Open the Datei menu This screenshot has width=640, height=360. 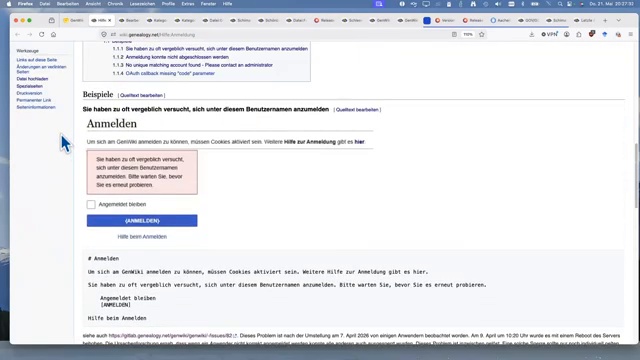click(x=45, y=4)
